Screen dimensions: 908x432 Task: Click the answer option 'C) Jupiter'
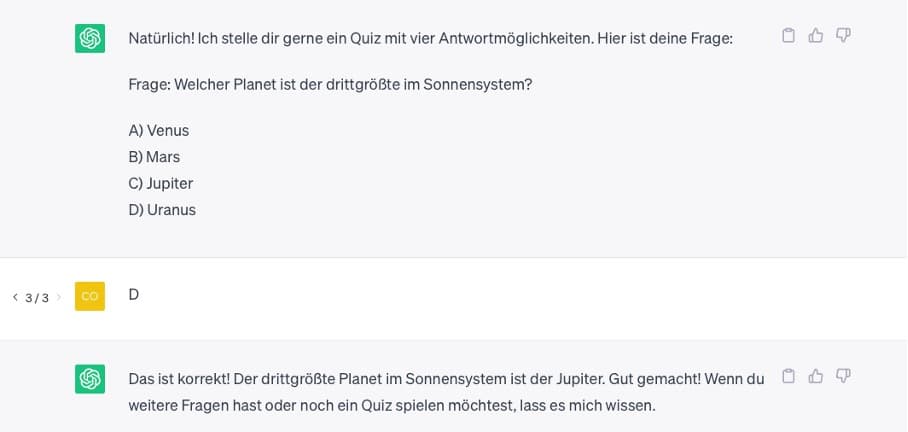(161, 184)
